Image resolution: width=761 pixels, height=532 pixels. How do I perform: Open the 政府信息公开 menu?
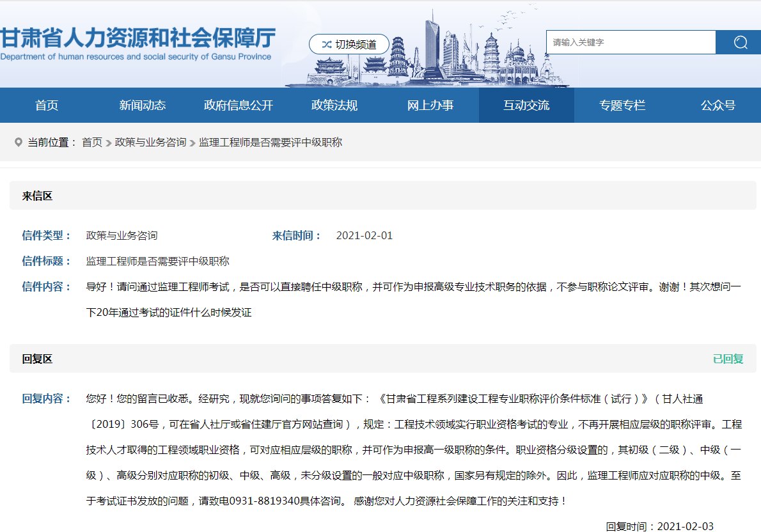(x=238, y=106)
